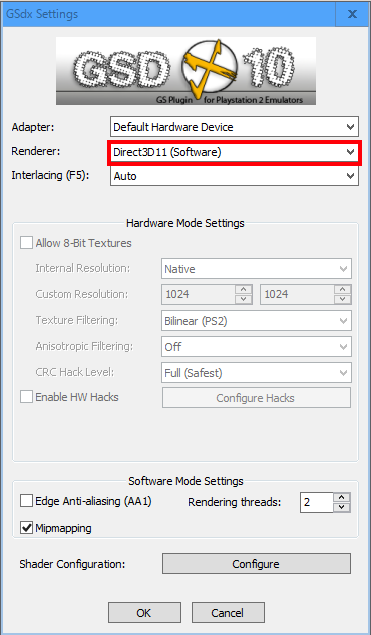
Task: Click the Cancel button
Action: pyautogui.click(x=228, y=612)
